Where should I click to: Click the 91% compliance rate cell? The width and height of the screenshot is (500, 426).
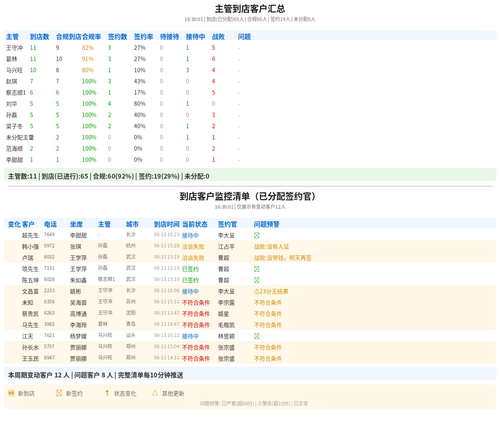pyautogui.click(x=88, y=59)
